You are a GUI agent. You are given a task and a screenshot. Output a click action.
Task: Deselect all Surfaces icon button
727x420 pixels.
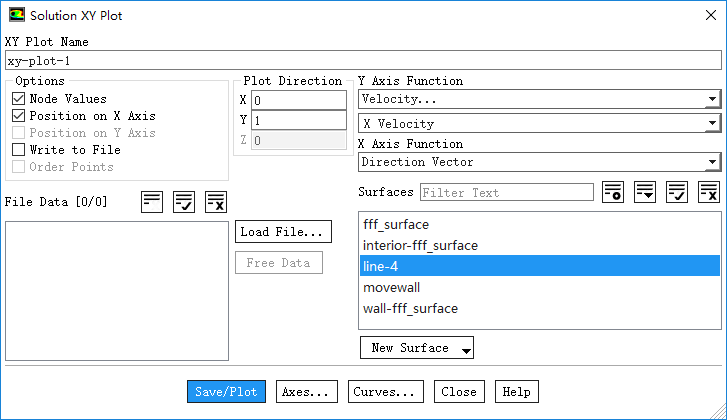709,192
